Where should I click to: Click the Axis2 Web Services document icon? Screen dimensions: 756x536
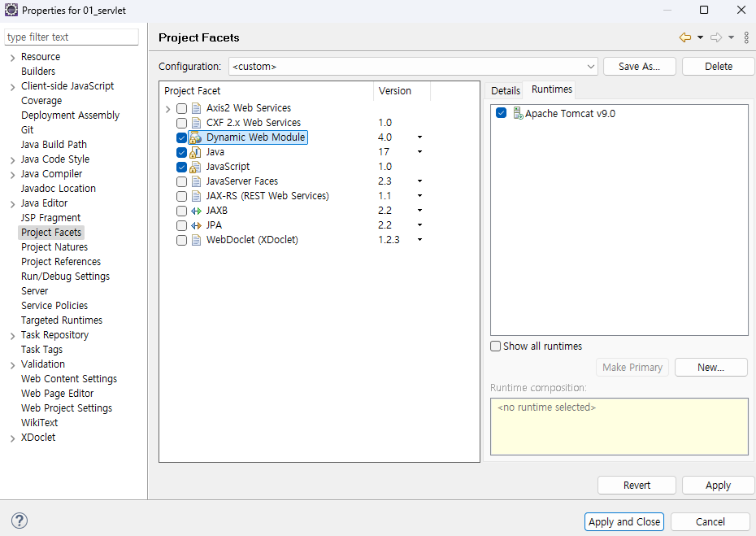tap(196, 108)
